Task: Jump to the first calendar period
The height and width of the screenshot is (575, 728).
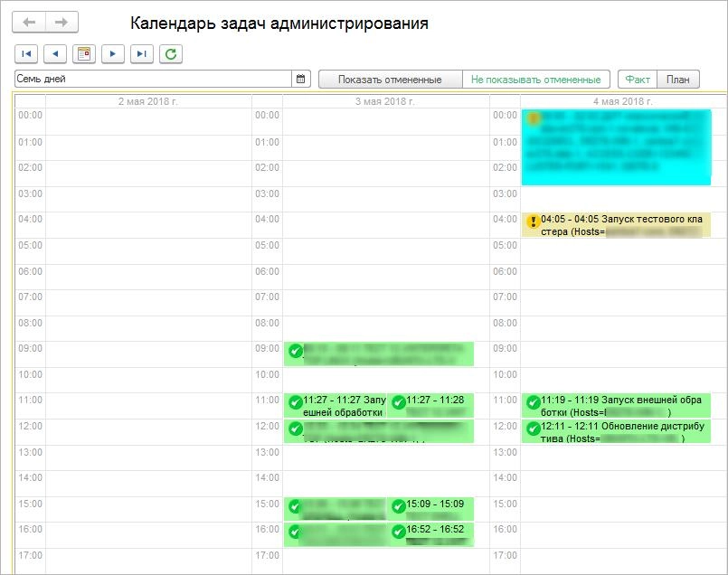Action: 26,54
